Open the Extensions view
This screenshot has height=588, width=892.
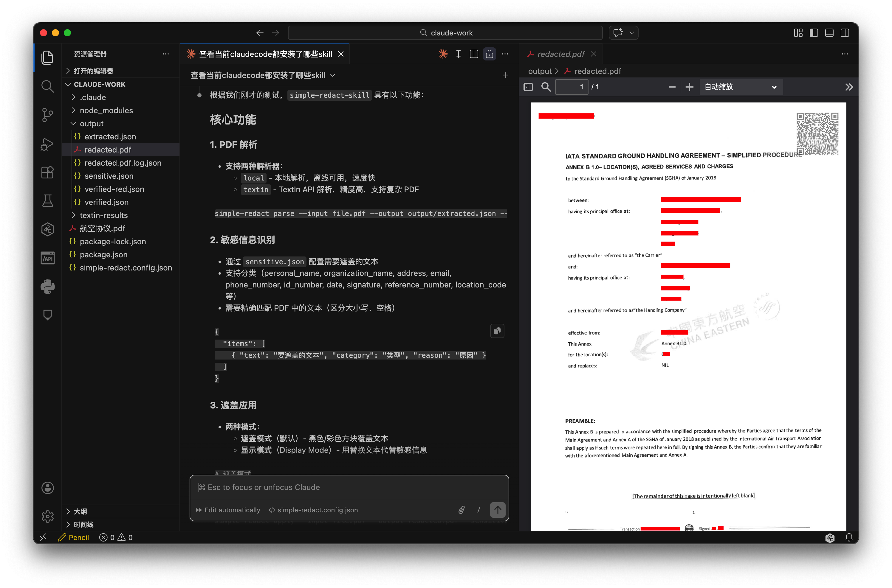[47, 172]
